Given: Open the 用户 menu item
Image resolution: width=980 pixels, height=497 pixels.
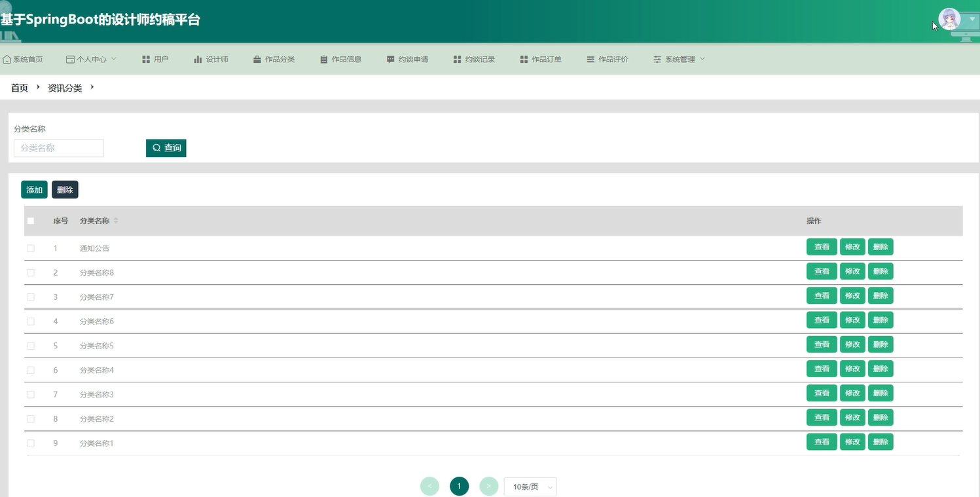Looking at the screenshot, I should pos(155,60).
